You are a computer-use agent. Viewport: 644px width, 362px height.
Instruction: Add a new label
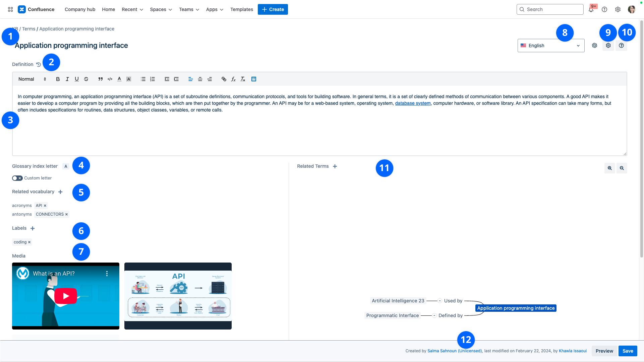(x=33, y=228)
